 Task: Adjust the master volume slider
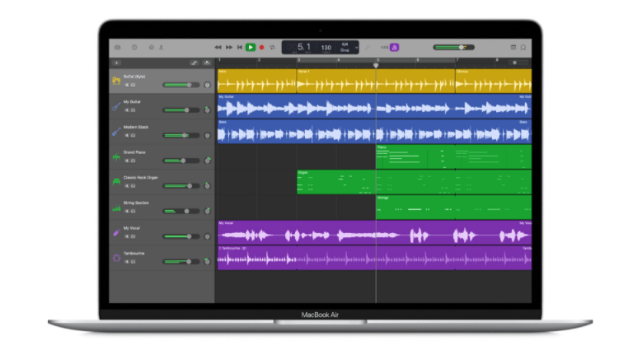pyautogui.click(x=454, y=47)
